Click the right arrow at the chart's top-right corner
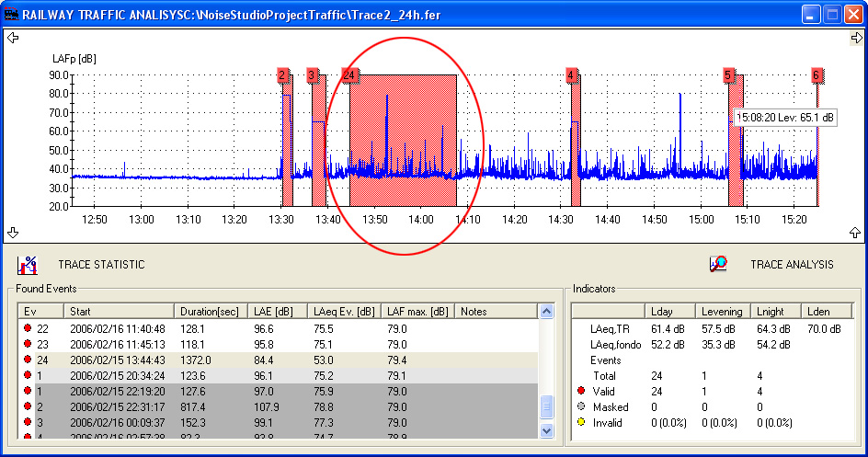Image resolution: width=868 pixels, height=457 pixels. pos(856,38)
